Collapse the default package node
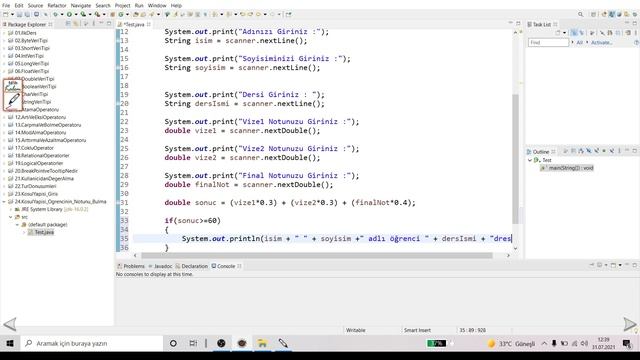This screenshot has height=360, width=640. (x=17, y=224)
